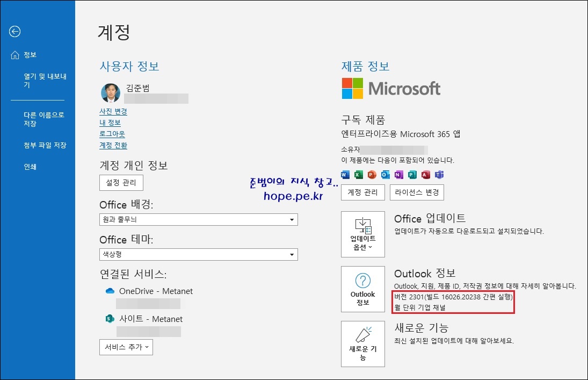Open the 정보 home page

[24, 55]
